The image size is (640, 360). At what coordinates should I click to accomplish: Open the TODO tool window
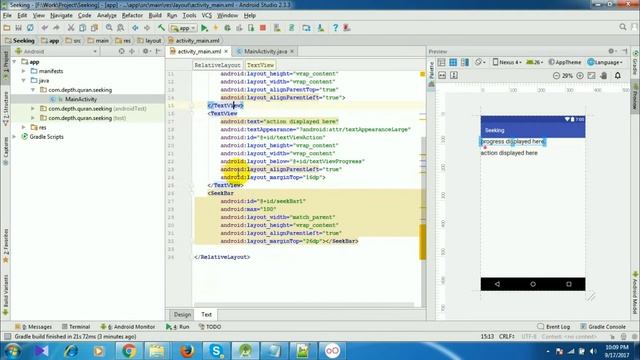210,327
